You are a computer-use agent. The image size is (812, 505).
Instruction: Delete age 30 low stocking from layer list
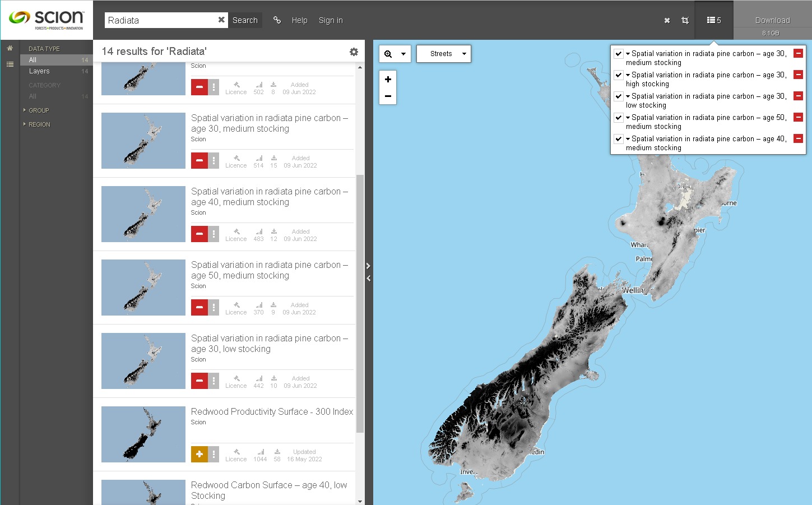[x=799, y=96]
